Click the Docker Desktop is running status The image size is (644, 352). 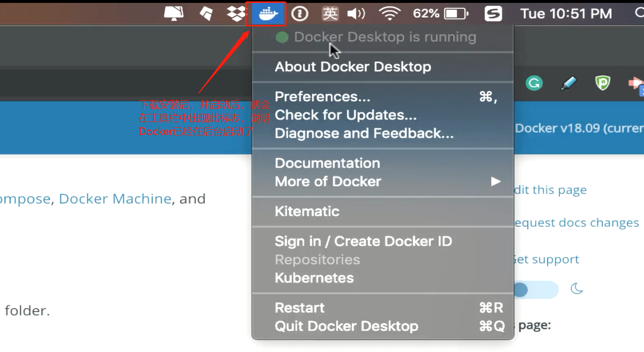(x=383, y=37)
